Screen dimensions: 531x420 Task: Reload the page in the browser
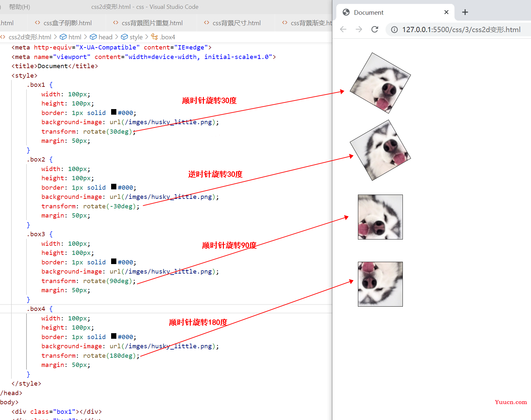375,29
